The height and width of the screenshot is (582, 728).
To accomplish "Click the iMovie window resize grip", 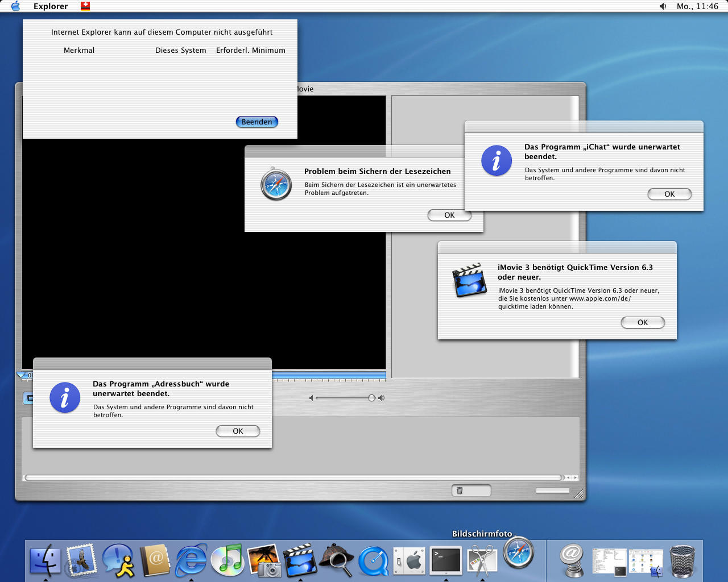I will tap(579, 494).
